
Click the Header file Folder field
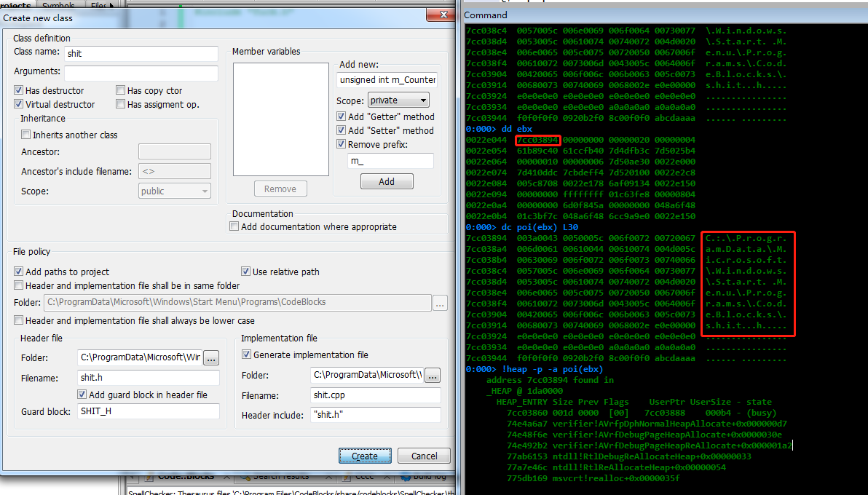click(140, 357)
